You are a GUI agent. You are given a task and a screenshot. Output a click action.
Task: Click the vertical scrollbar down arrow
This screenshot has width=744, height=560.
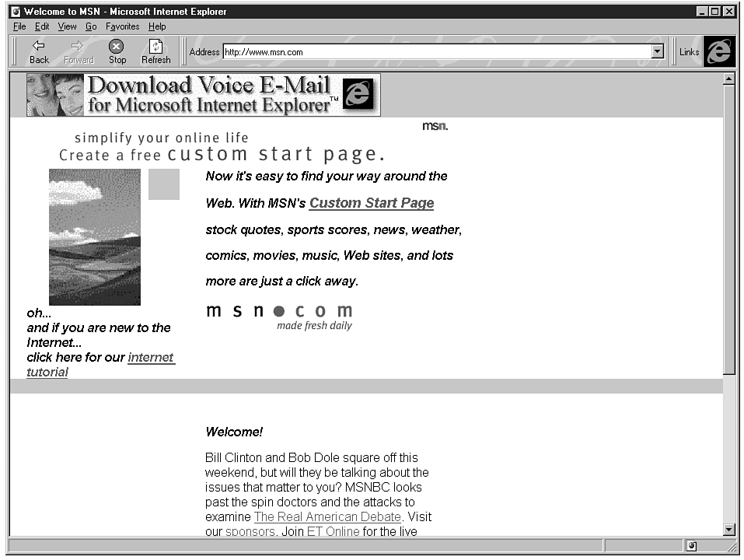pyautogui.click(x=728, y=530)
